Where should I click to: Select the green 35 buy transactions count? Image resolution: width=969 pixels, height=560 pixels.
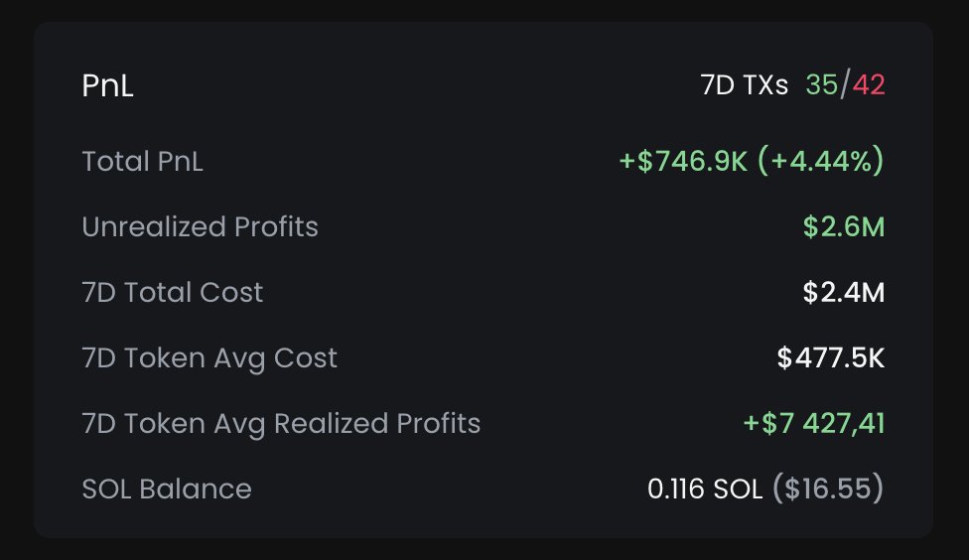tap(821, 85)
